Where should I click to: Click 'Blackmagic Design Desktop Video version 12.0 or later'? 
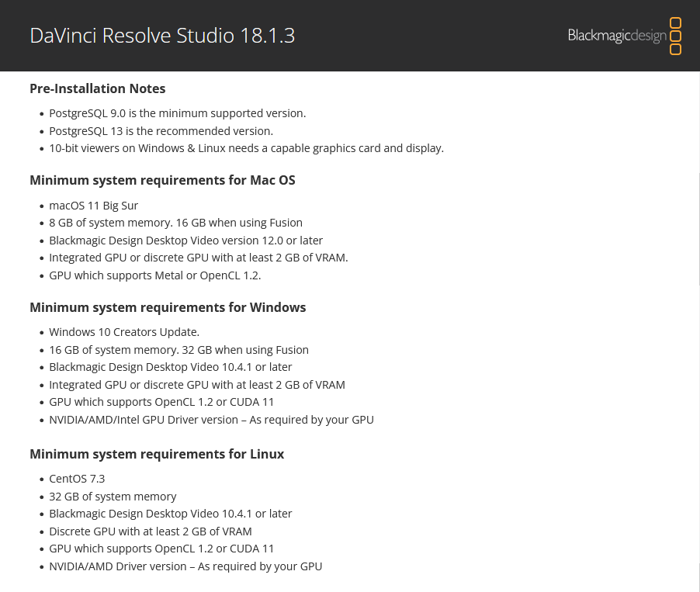185,241
